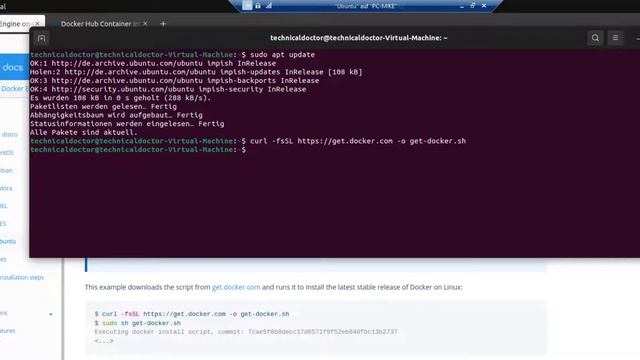Image resolution: width=640 pixels, height=360 pixels.
Task: Click the lock icon on the VM connection bar
Action: click(x=258, y=6)
